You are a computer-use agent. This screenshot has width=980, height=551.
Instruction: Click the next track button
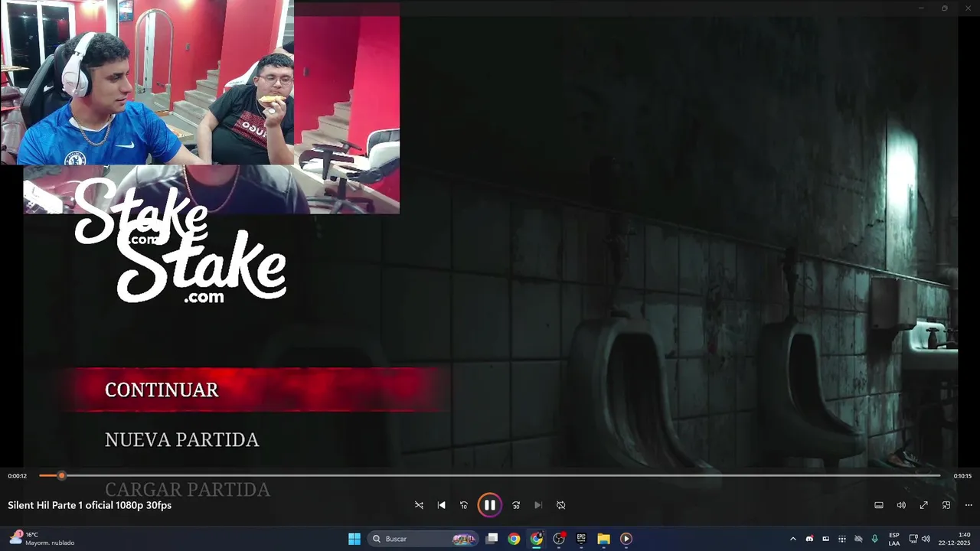click(x=538, y=505)
